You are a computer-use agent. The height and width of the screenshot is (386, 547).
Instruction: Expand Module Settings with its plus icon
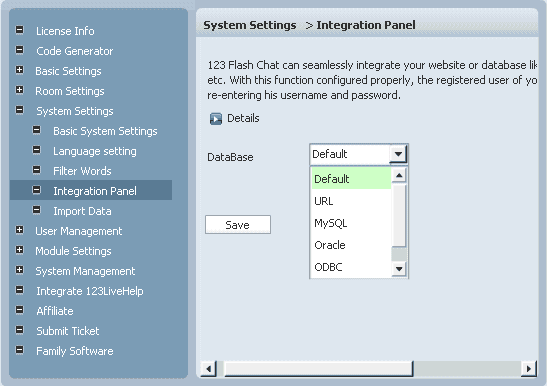[20, 250]
